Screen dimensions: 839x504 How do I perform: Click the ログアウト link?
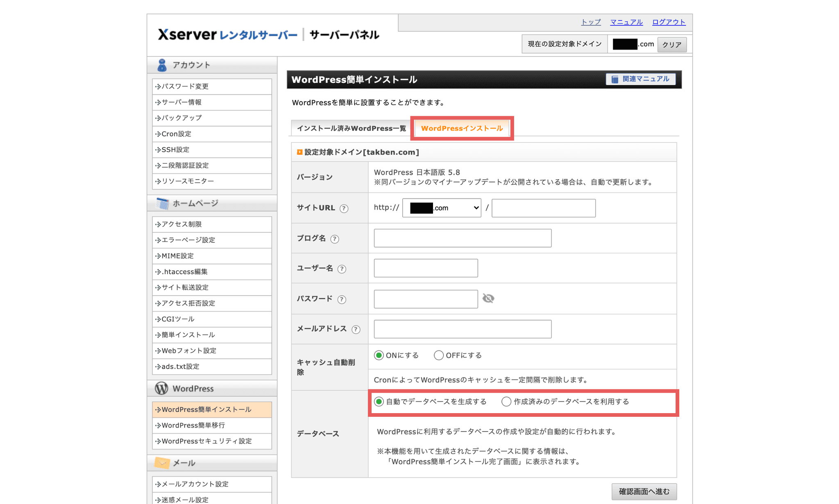pyautogui.click(x=669, y=22)
